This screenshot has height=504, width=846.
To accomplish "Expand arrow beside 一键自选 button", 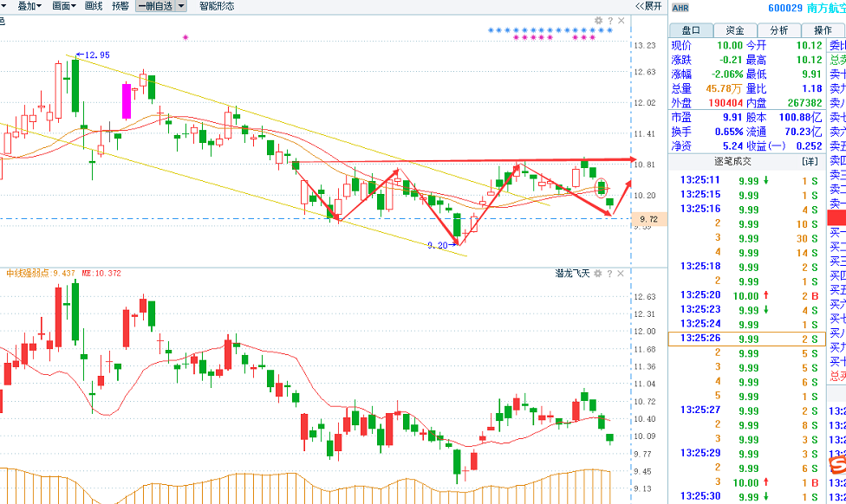I will [x=180, y=6].
